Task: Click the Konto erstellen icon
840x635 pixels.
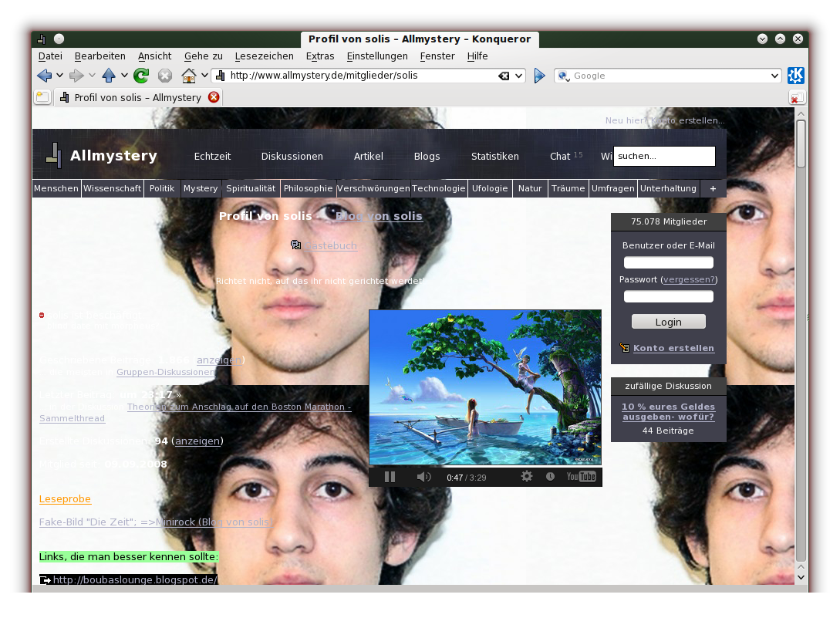Action: coord(625,348)
